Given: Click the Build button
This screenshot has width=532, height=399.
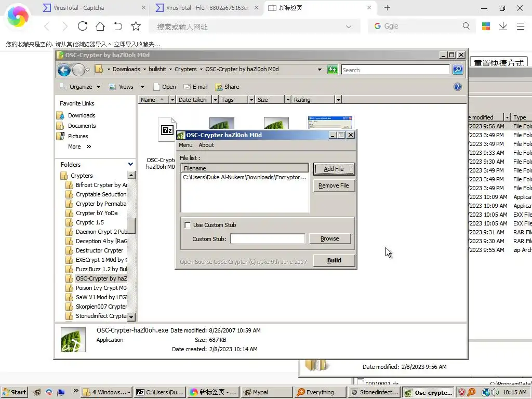Looking at the screenshot, I should pos(334,260).
